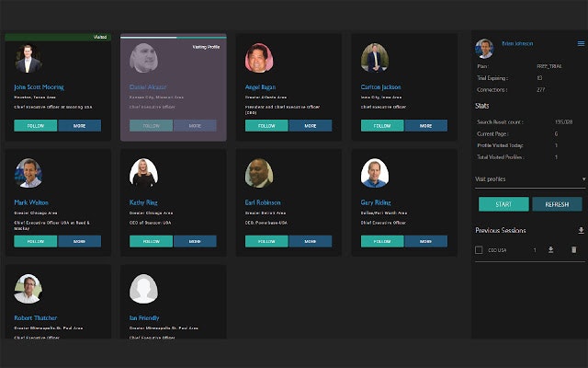Follow Gary Riding
Image resolution: width=588 pixels, height=368 pixels.
pos(382,241)
